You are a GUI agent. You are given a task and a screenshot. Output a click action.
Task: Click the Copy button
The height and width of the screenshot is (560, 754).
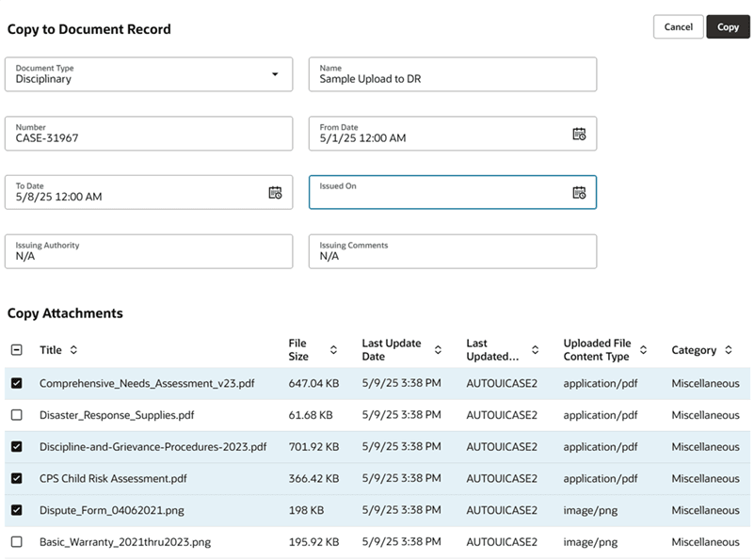pos(728,26)
